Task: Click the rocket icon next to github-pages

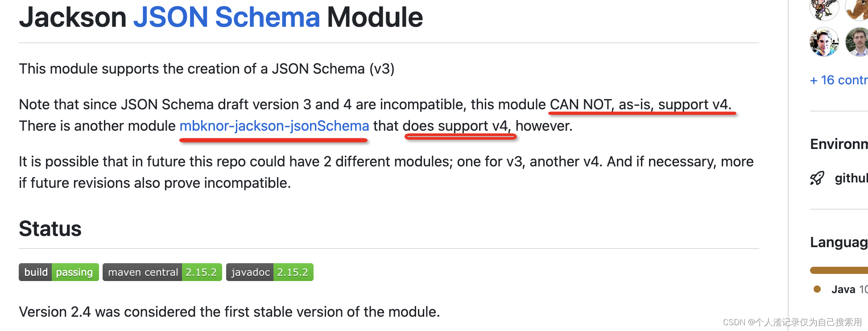Action: [x=817, y=178]
